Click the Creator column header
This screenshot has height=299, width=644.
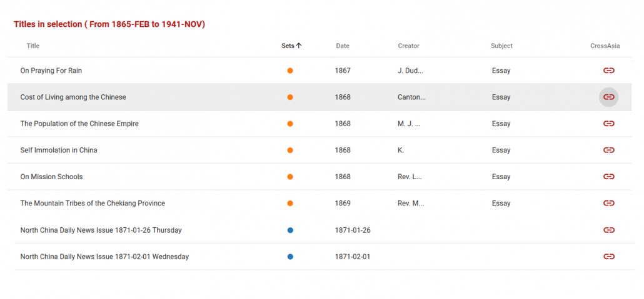click(x=408, y=46)
